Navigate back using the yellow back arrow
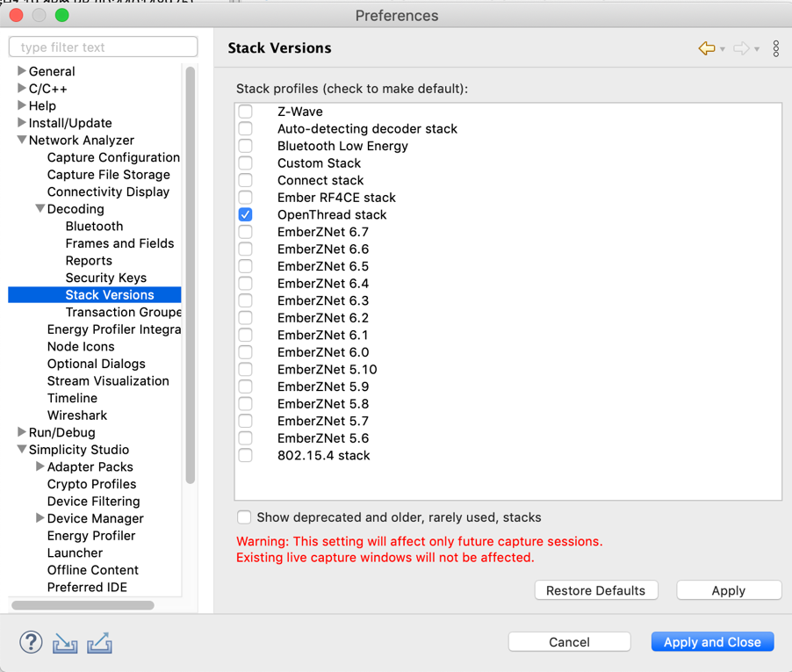Viewport: 792px width, 672px height. point(708,48)
